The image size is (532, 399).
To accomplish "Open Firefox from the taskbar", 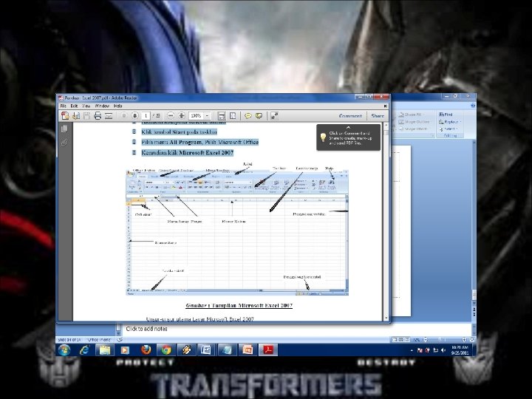I will [x=146, y=349].
